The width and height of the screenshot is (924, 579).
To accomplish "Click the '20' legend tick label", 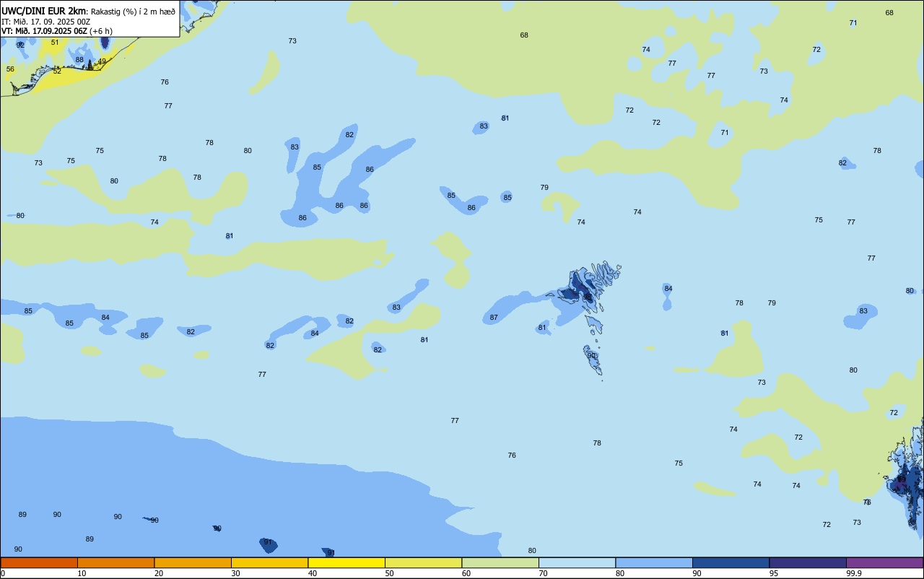I will point(159,573).
